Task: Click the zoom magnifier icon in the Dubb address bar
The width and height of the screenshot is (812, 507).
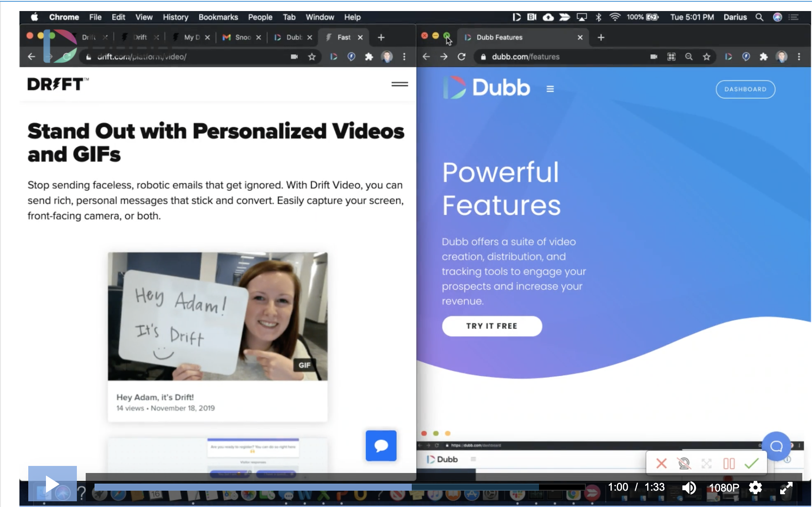Action: tap(689, 57)
